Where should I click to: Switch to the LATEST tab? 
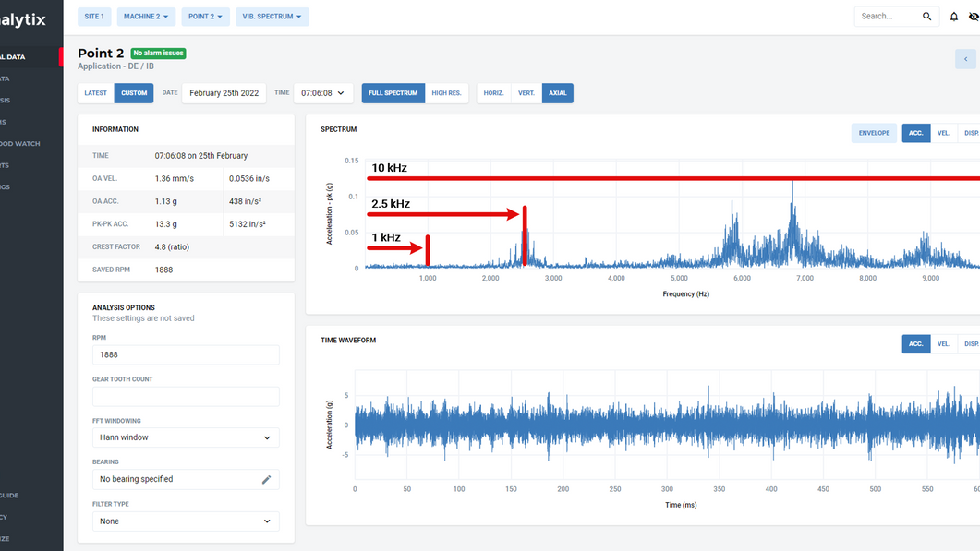coord(95,92)
